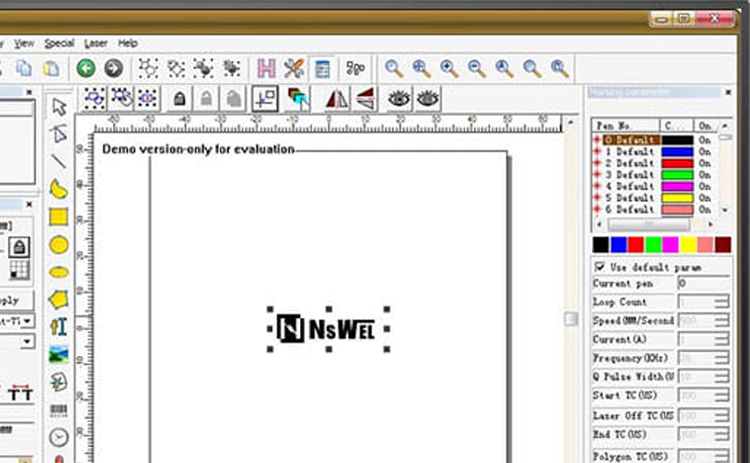Toggle the Use default param checkbox
Screen dimensions: 750x463
pos(599,266)
